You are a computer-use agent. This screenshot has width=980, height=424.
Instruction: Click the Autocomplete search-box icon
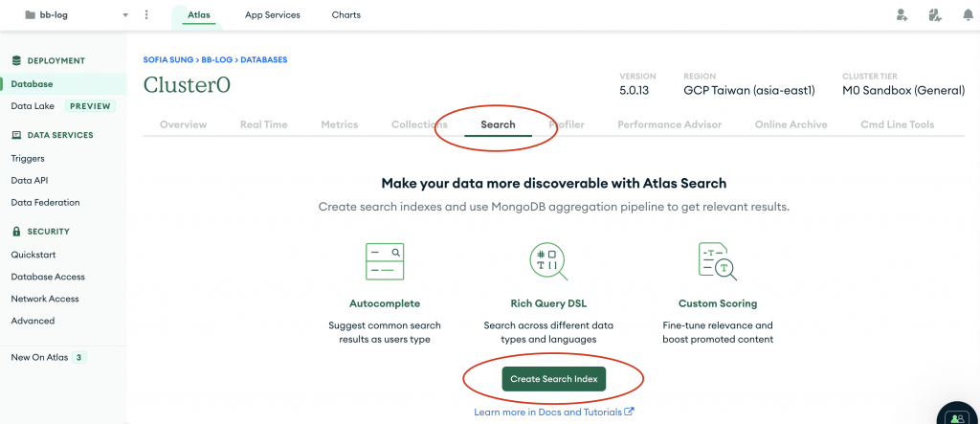(x=385, y=261)
